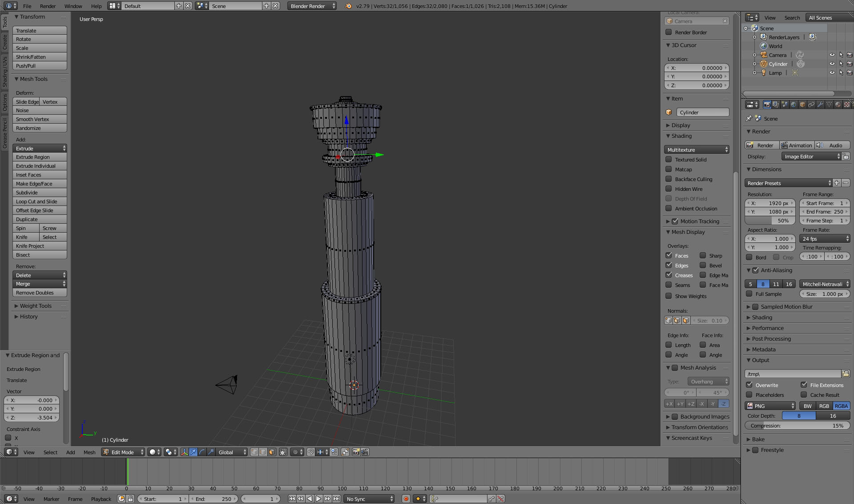Expand the Weight Tools panel
Viewport: 854px width, 504px height.
point(36,306)
